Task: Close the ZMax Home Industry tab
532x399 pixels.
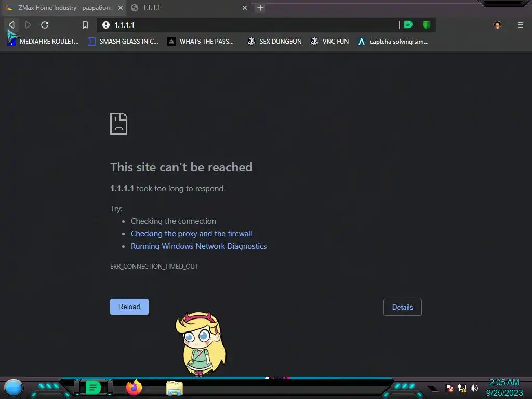Action: tap(121, 7)
